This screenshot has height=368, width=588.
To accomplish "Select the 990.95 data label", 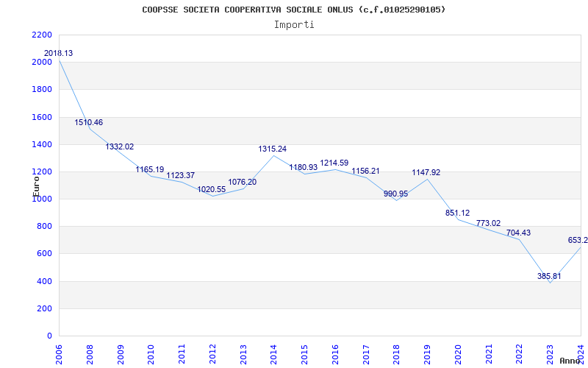I will pyautogui.click(x=395, y=194).
